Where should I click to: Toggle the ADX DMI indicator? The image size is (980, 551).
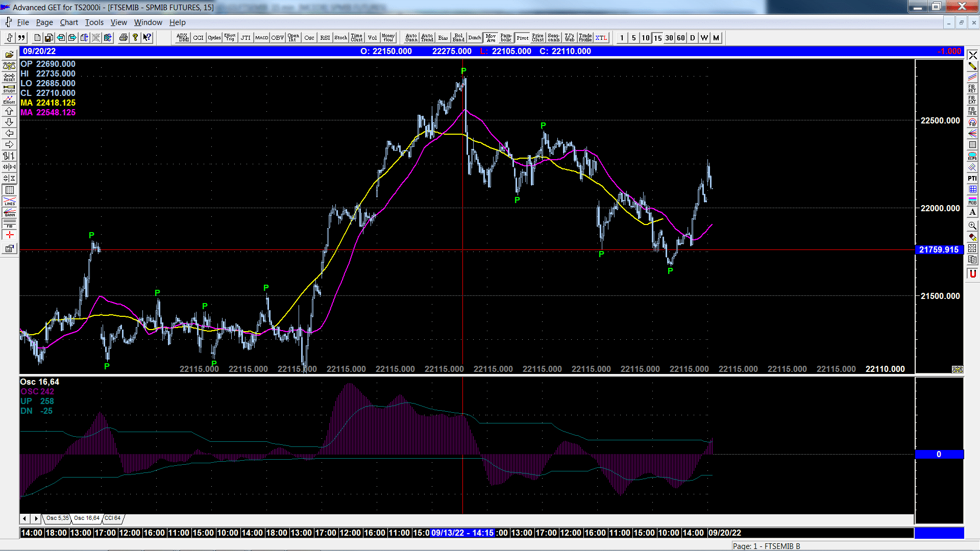point(183,38)
